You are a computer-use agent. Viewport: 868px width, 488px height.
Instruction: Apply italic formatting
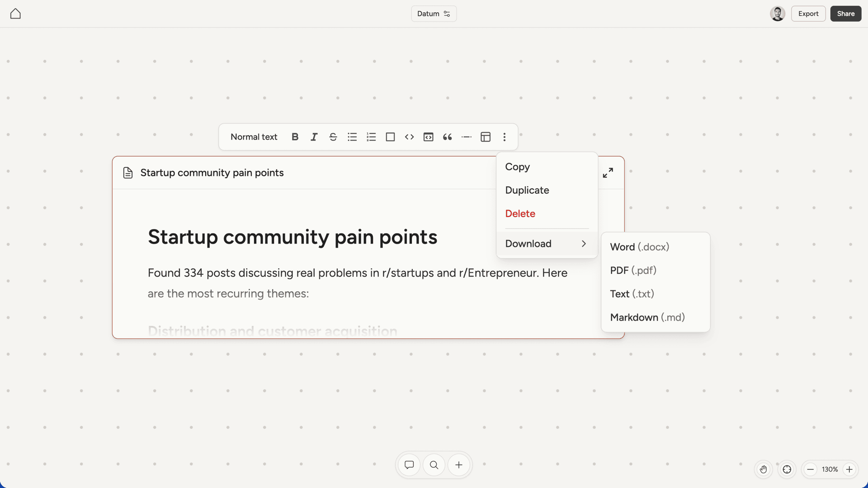point(314,137)
